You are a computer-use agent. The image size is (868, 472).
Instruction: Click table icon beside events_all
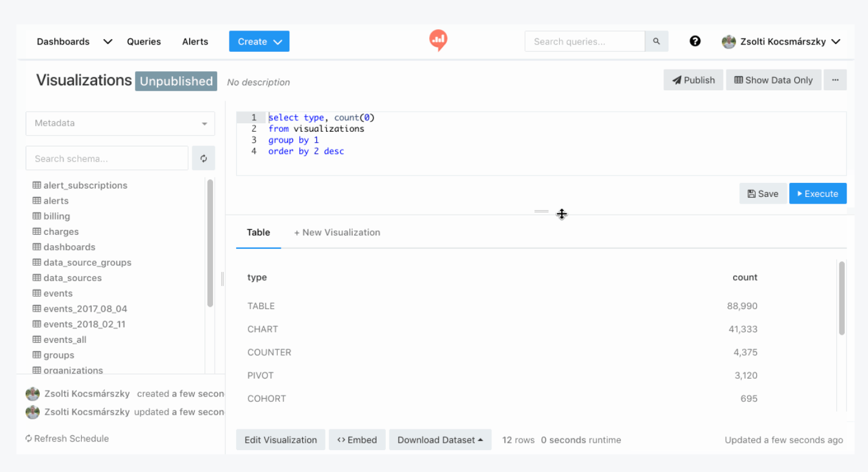pyautogui.click(x=37, y=340)
